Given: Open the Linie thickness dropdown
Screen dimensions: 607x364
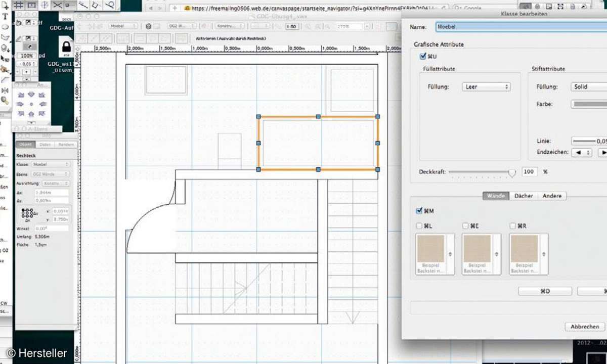Looking at the screenshot, I should tap(589, 141).
